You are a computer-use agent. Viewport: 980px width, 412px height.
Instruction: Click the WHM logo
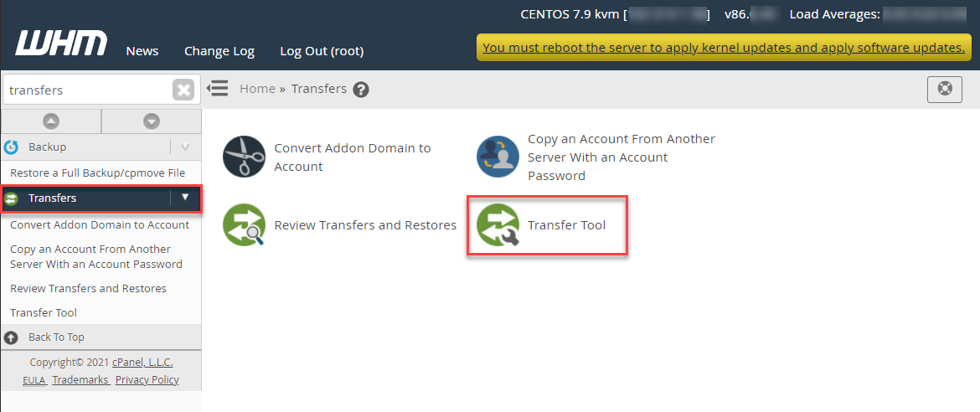61,44
